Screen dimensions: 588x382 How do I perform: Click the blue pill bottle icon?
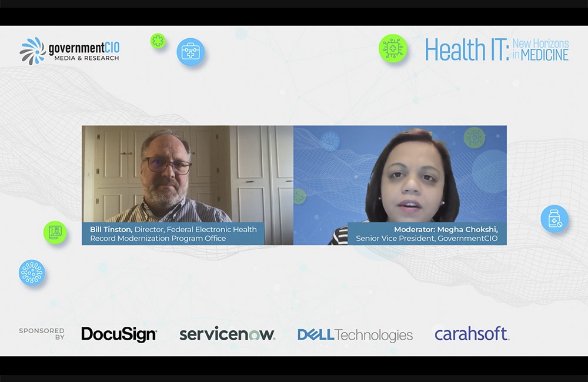pos(554,219)
